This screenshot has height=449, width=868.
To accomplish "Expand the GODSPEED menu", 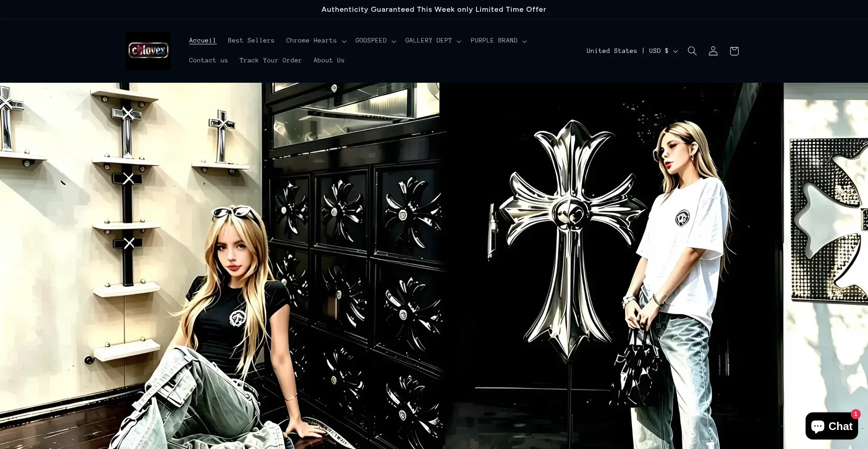I will 376,41.
